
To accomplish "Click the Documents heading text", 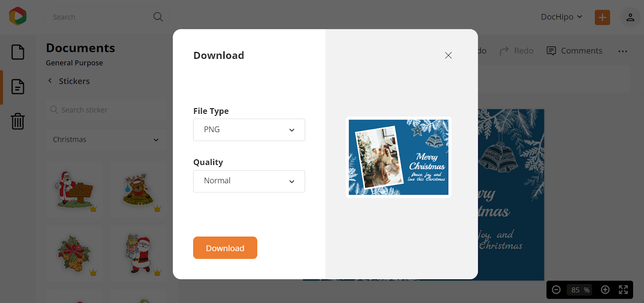I will 80,48.
